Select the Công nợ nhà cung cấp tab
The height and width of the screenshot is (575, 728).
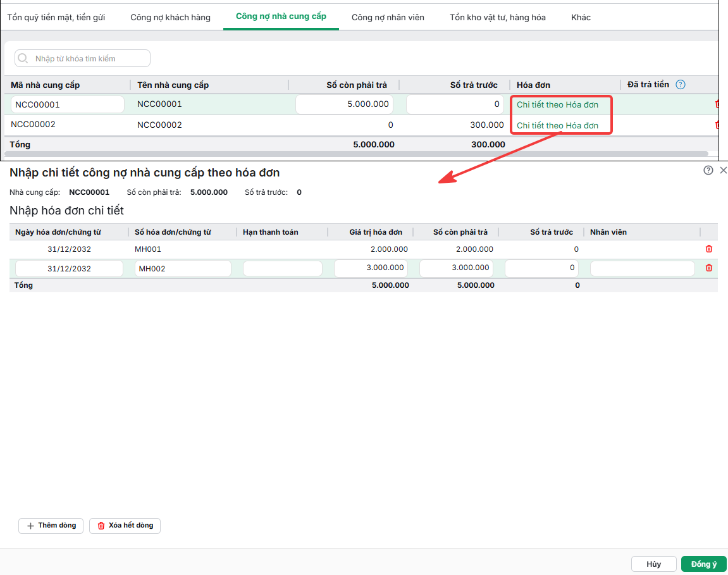click(x=281, y=16)
